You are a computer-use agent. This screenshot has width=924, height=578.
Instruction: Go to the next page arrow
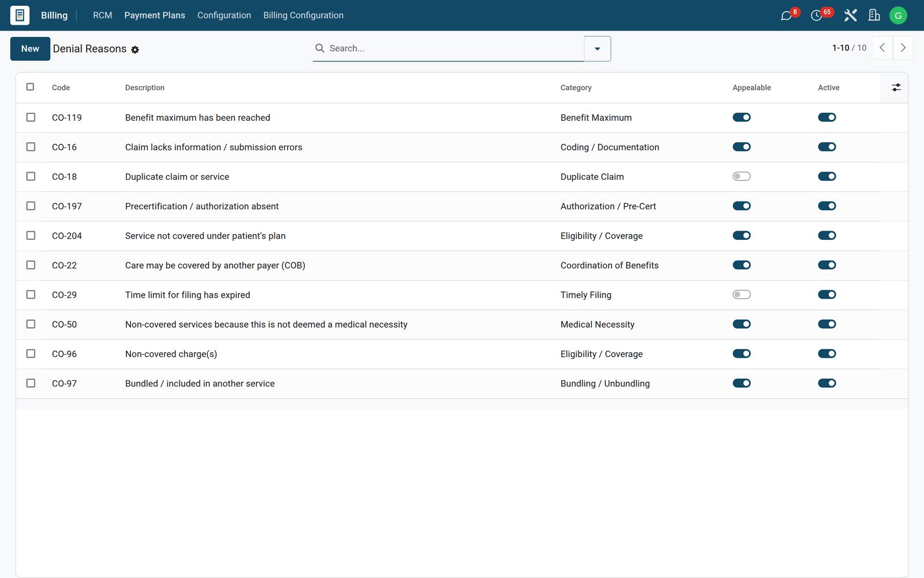903,48
